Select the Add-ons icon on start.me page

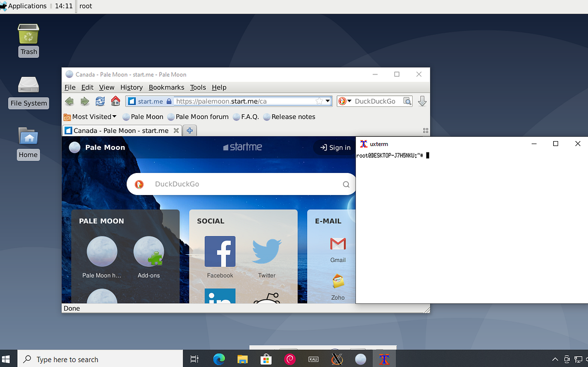point(148,250)
